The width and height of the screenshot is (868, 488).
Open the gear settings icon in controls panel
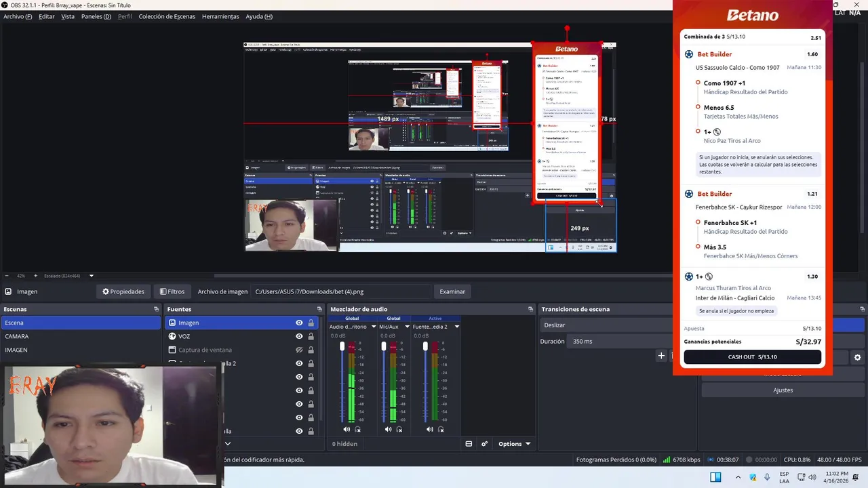click(857, 357)
